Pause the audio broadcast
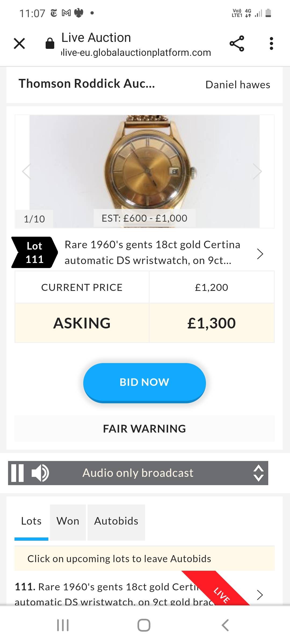Screen dimensions: 290x644 (18, 473)
